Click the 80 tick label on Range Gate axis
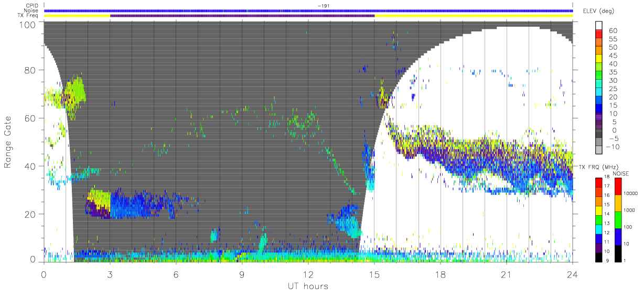 coord(30,70)
